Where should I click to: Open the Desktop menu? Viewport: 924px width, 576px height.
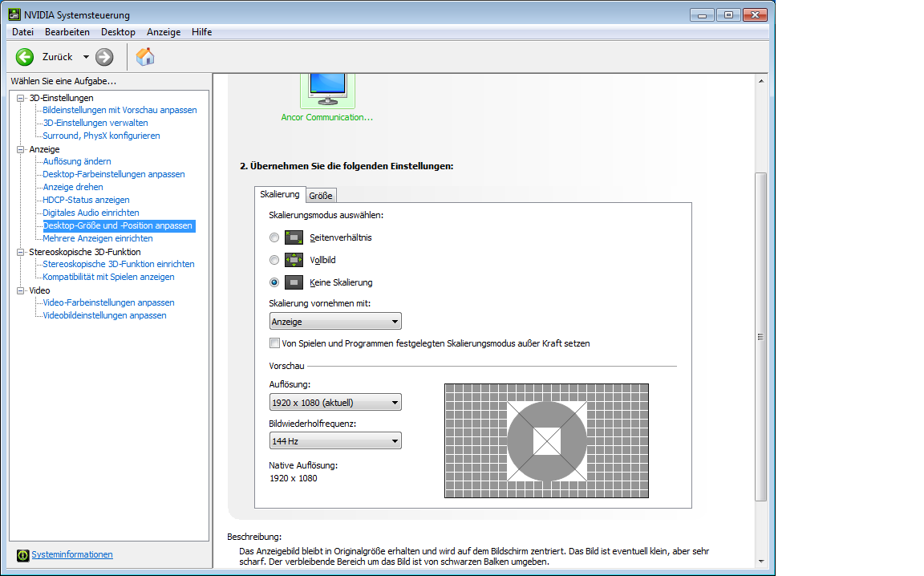[118, 32]
